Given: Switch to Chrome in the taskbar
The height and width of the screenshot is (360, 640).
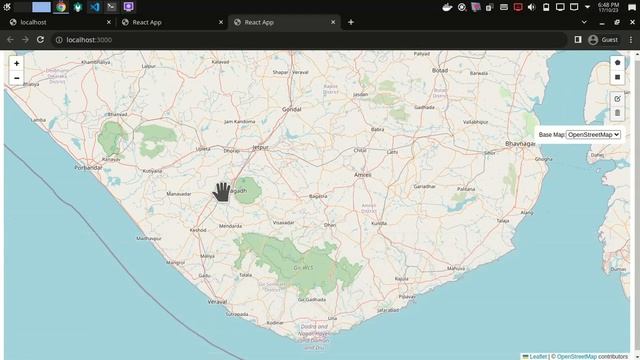Looking at the screenshot, I should coord(61,7).
